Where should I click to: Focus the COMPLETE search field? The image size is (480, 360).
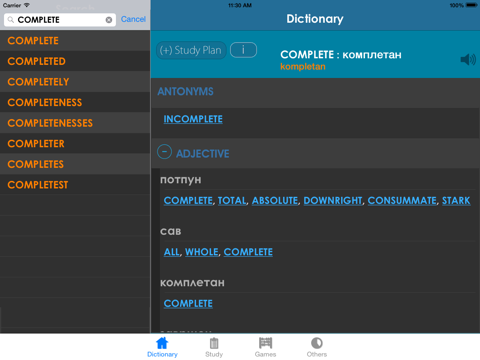coord(60,20)
